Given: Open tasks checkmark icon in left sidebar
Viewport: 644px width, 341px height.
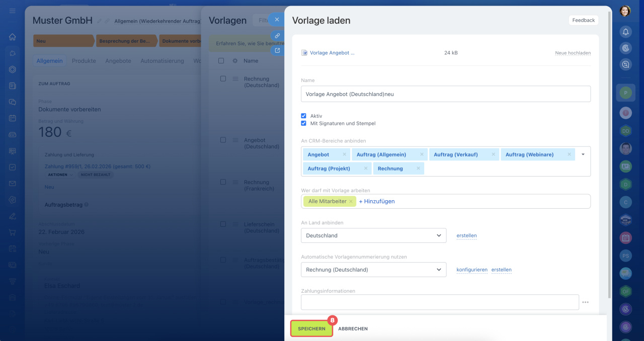Looking at the screenshot, I should [x=13, y=167].
